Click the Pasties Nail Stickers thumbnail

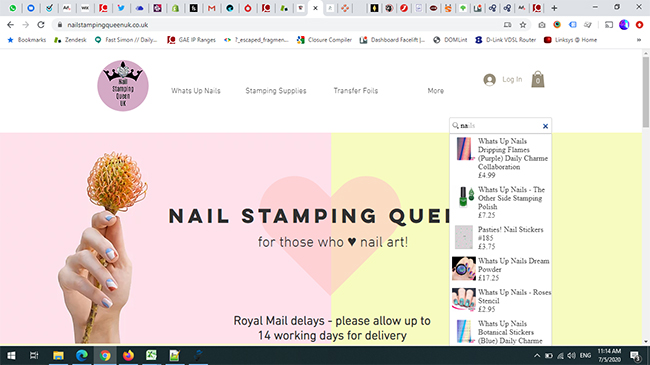(463, 237)
